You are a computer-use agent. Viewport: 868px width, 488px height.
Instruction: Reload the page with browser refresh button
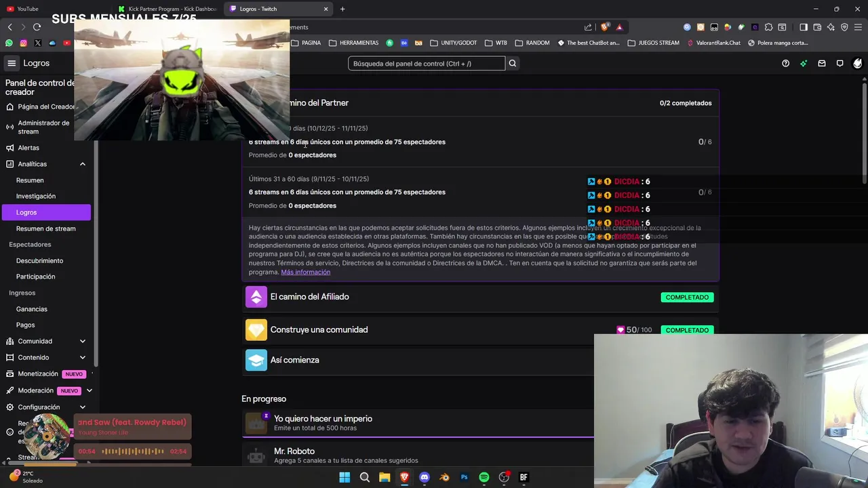37,27
